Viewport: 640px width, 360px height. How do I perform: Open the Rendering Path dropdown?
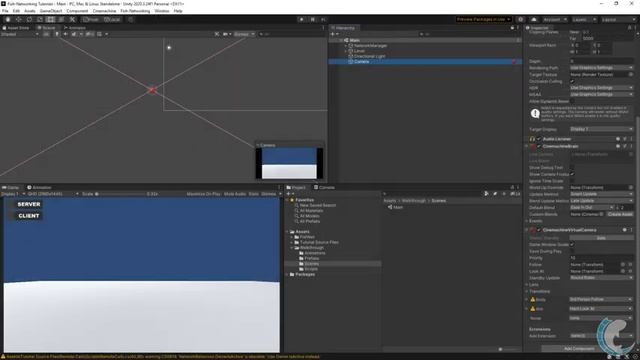click(601, 68)
